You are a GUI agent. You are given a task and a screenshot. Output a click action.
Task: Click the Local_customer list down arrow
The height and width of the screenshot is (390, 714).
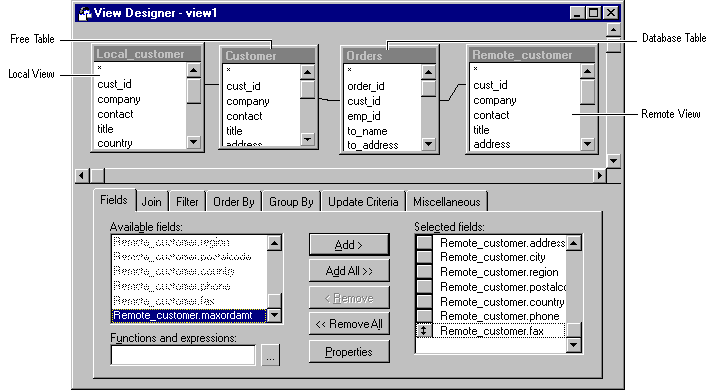pyautogui.click(x=194, y=142)
